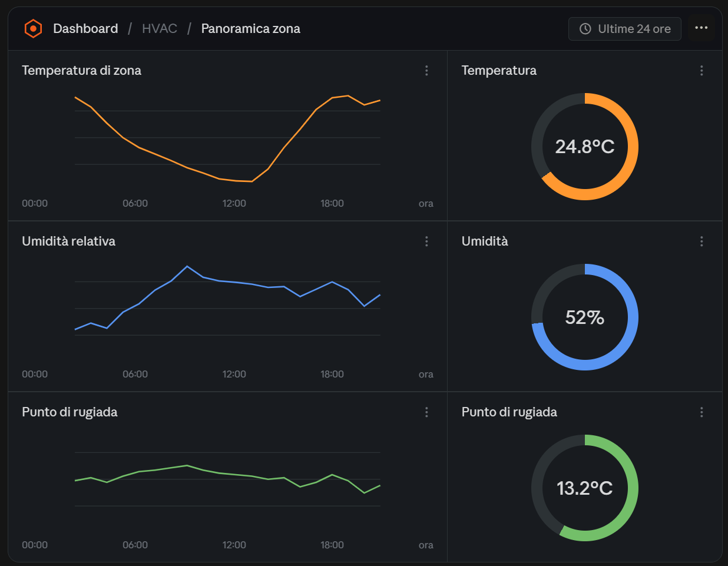Open the dashboard overflow menu in header
The height and width of the screenshot is (566, 728).
coord(701,28)
